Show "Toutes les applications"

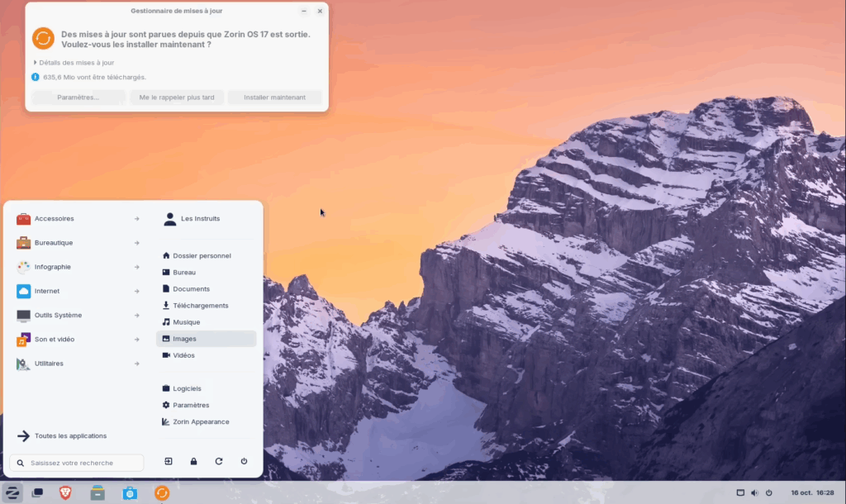click(x=70, y=435)
